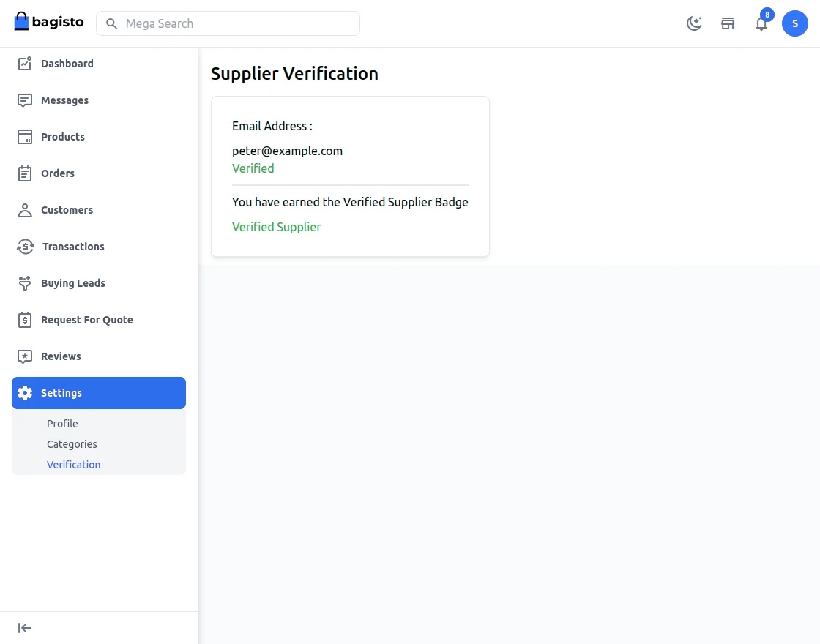The height and width of the screenshot is (644, 820).
Task: Toggle dark mode with moon icon
Action: pyautogui.click(x=694, y=23)
